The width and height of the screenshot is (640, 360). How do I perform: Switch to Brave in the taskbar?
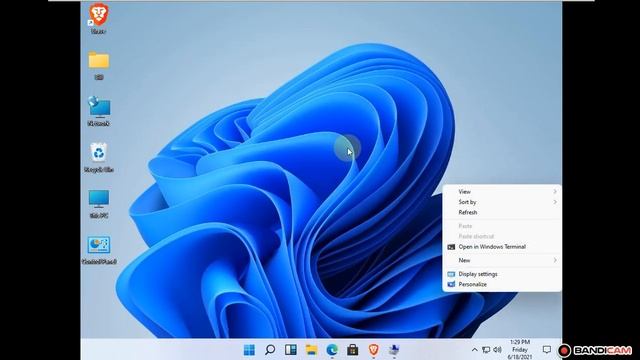(x=373, y=350)
